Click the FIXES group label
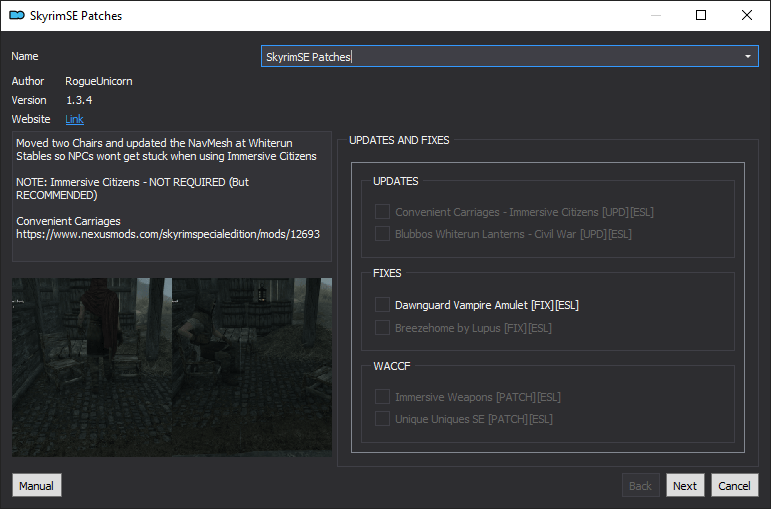The image size is (771, 509). [387, 273]
